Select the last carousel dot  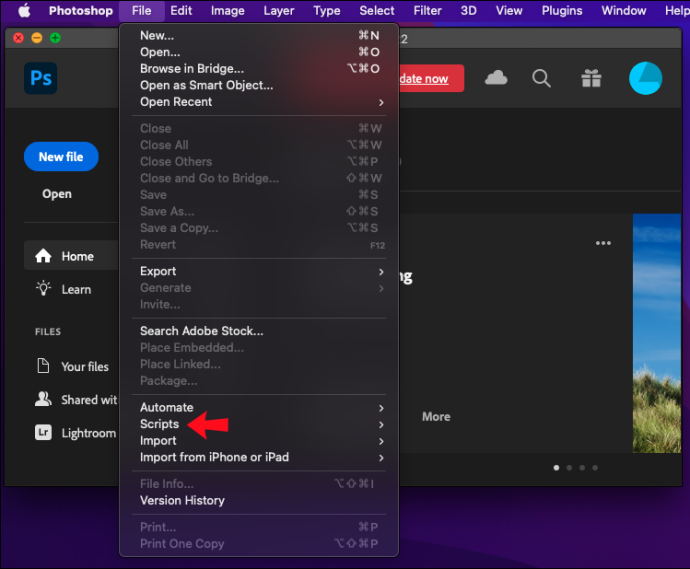[595, 468]
